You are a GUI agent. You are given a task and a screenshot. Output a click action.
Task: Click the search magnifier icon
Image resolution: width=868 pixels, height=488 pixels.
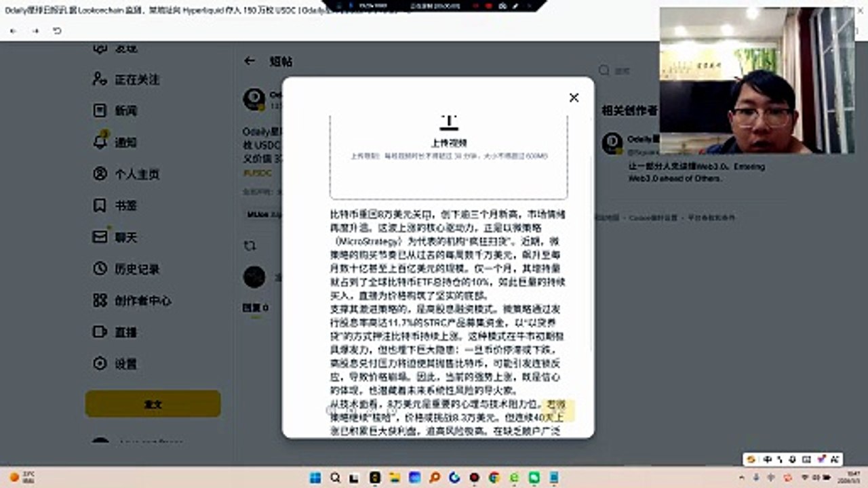coord(604,70)
